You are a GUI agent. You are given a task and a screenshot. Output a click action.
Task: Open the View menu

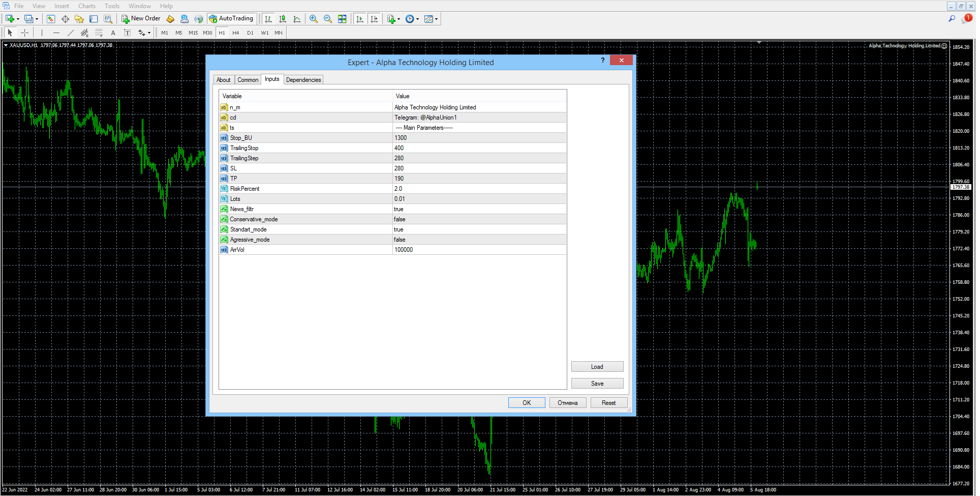[39, 6]
